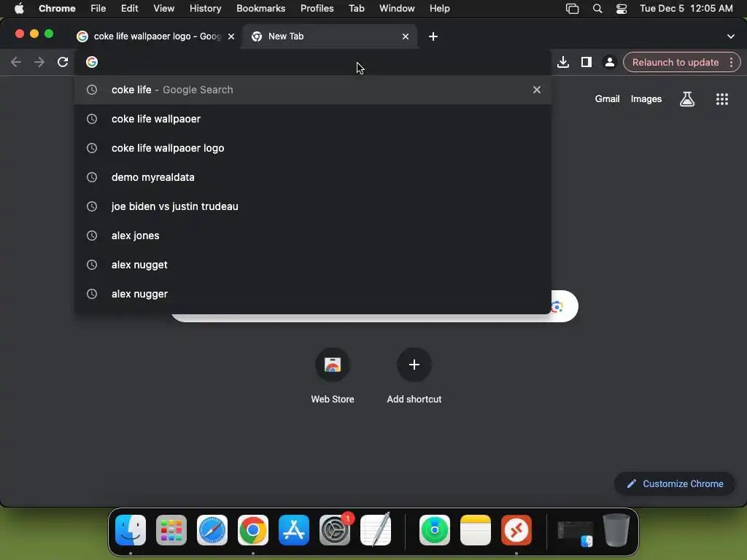This screenshot has width=747, height=560.
Task: Open the File menu
Action: 98,9
